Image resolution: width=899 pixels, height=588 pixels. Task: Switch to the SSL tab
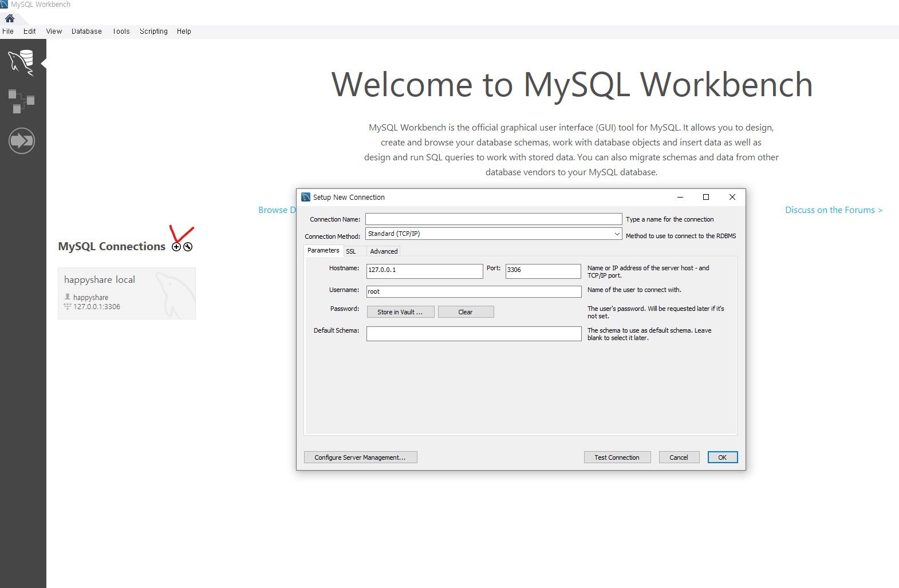coord(351,251)
